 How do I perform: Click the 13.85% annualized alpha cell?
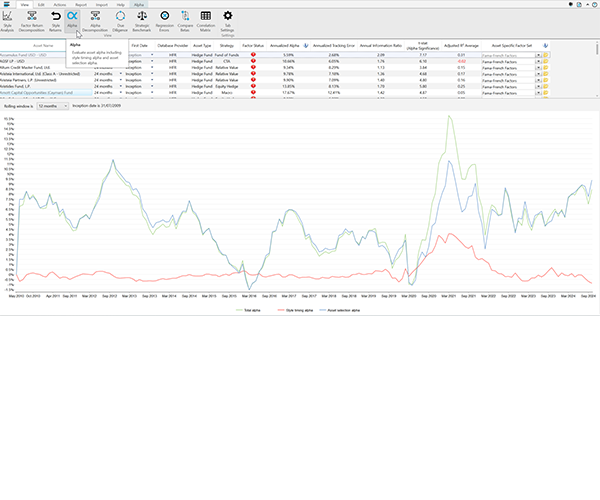(288, 86)
